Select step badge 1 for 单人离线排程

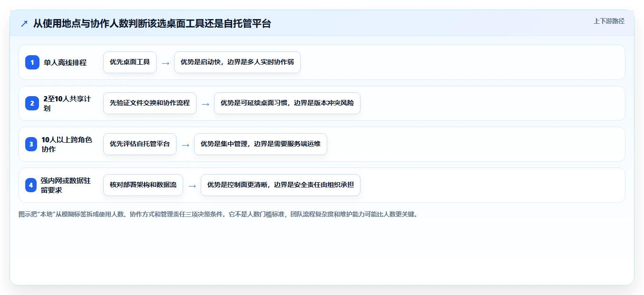[x=32, y=62]
